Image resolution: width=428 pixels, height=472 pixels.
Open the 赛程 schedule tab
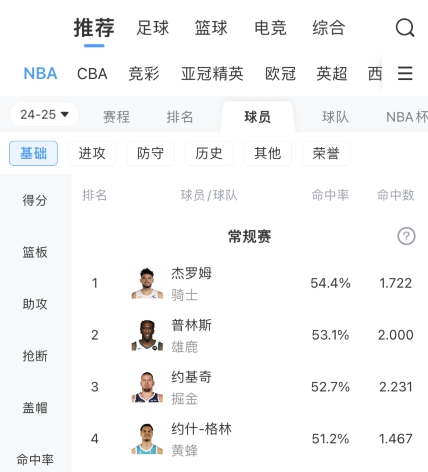click(116, 117)
